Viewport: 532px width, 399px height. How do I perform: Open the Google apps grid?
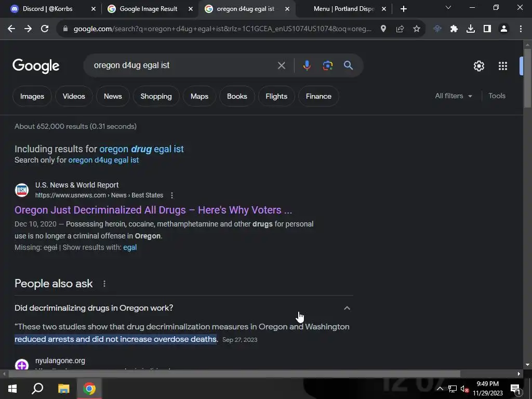503,66
